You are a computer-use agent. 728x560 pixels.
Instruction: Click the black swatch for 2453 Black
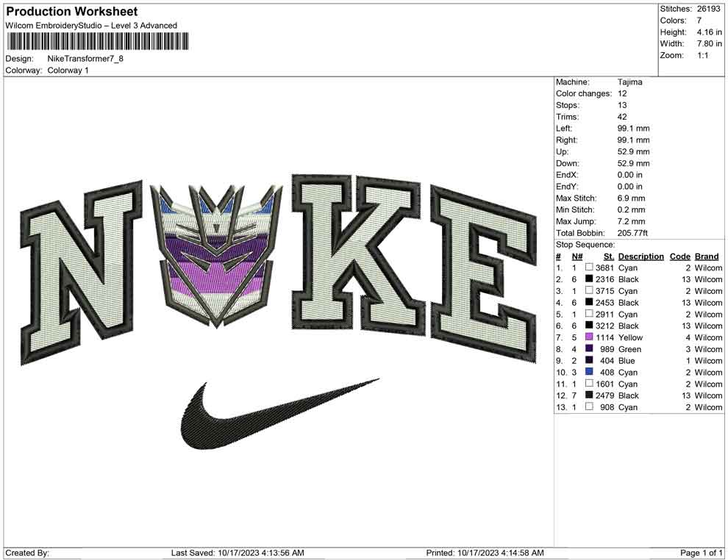(589, 302)
